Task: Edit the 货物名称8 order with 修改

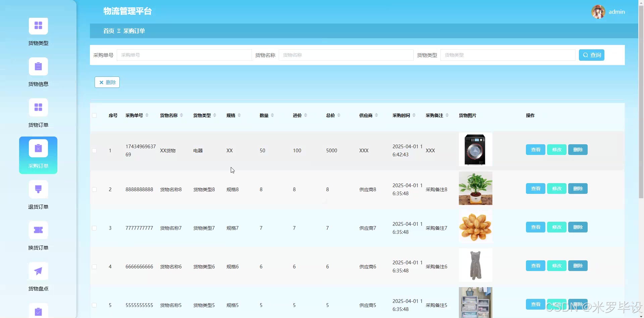Action: (x=557, y=189)
